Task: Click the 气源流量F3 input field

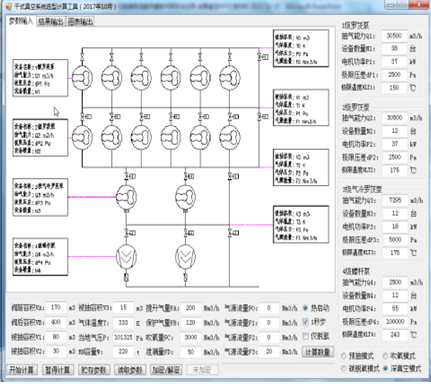Action: tap(269, 351)
